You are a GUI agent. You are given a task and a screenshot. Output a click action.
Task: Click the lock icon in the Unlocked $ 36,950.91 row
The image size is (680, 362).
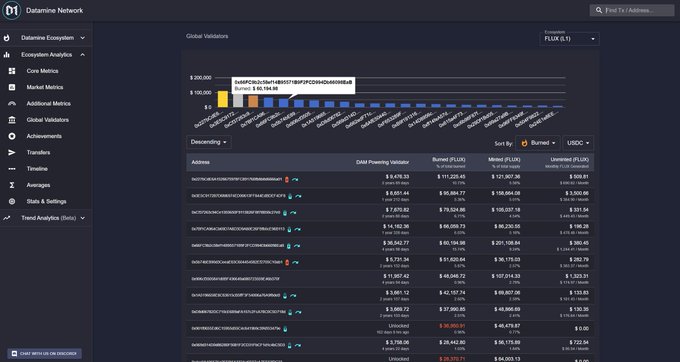click(x=285, y=329)
